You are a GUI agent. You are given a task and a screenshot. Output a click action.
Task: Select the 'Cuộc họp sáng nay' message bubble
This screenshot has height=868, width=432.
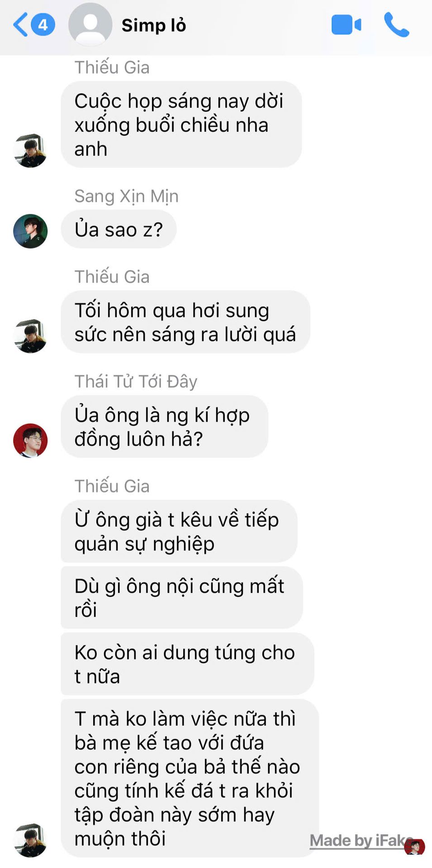click(181, 124)
